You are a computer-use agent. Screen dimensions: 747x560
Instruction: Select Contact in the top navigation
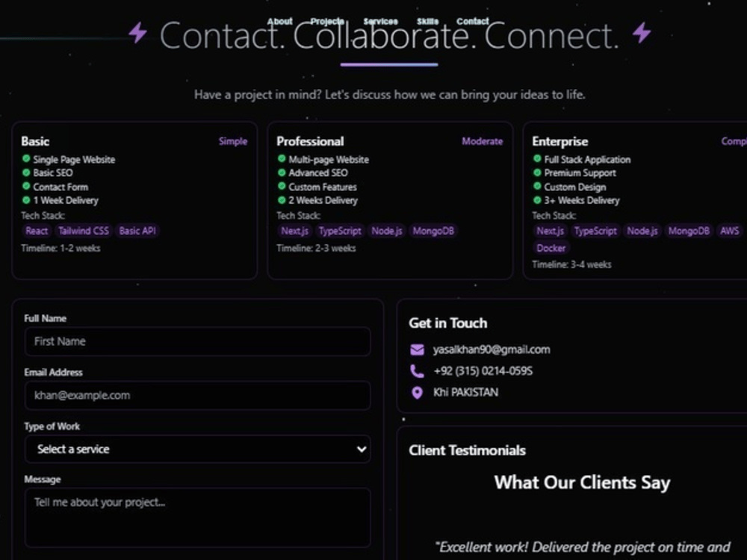coord(473,22)
